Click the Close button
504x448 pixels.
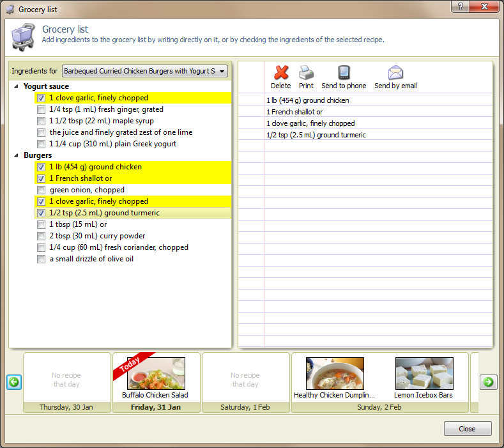click(x=468, y=429)
